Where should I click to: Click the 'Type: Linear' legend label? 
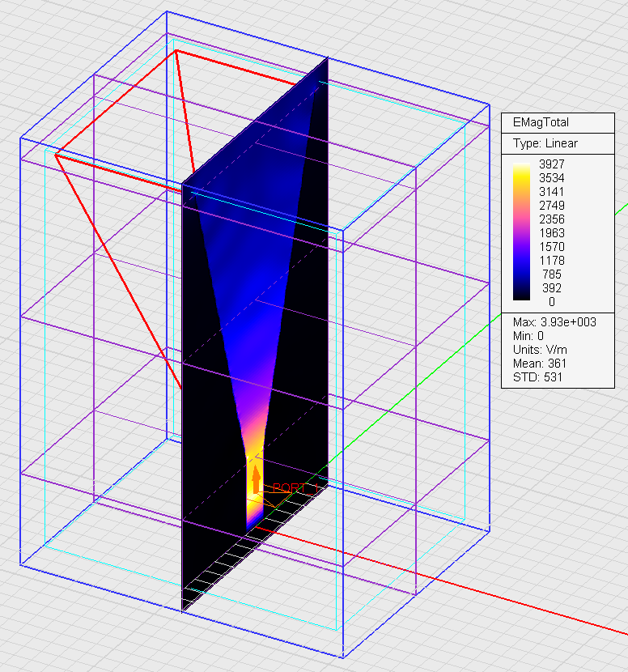click(x=545, y=143)
